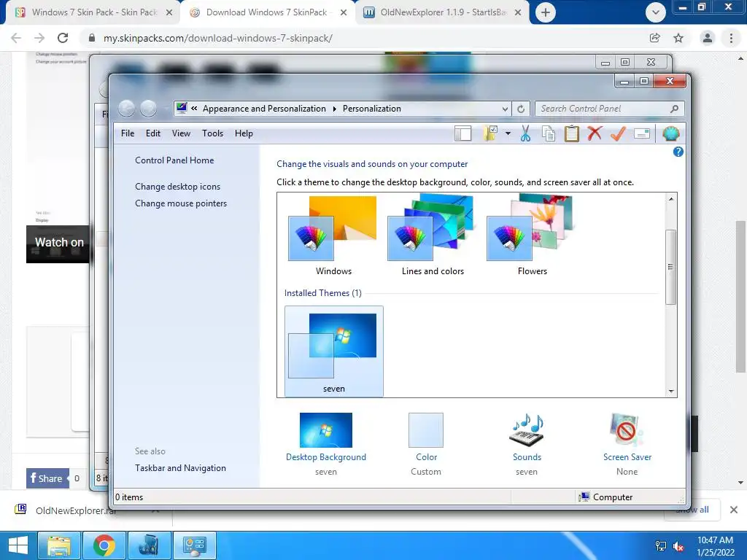This screenshot has width=747, height=560.
Task: Select the Windows theme
Action: [x=333, y=236]
